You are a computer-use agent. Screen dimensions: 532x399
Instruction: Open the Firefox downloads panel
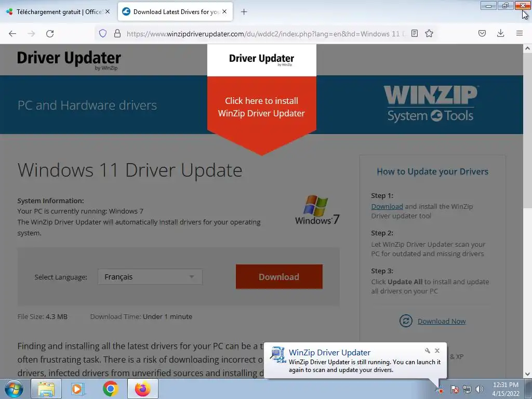[500, 33]
